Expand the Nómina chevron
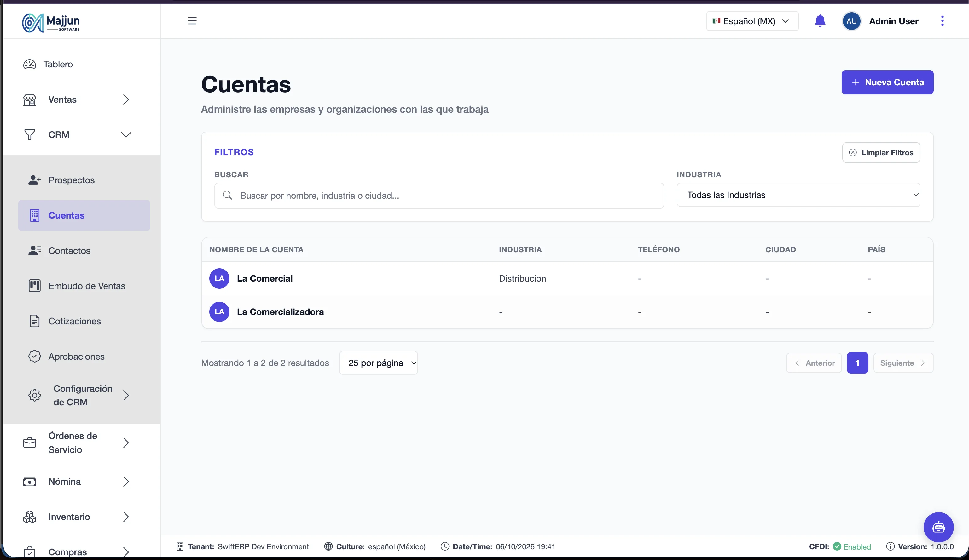 126,482
